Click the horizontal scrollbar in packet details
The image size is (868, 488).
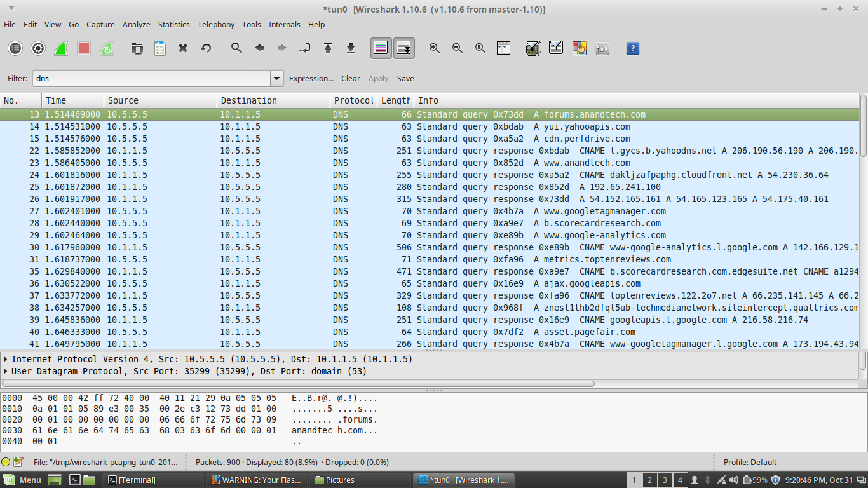coord(299,384)
